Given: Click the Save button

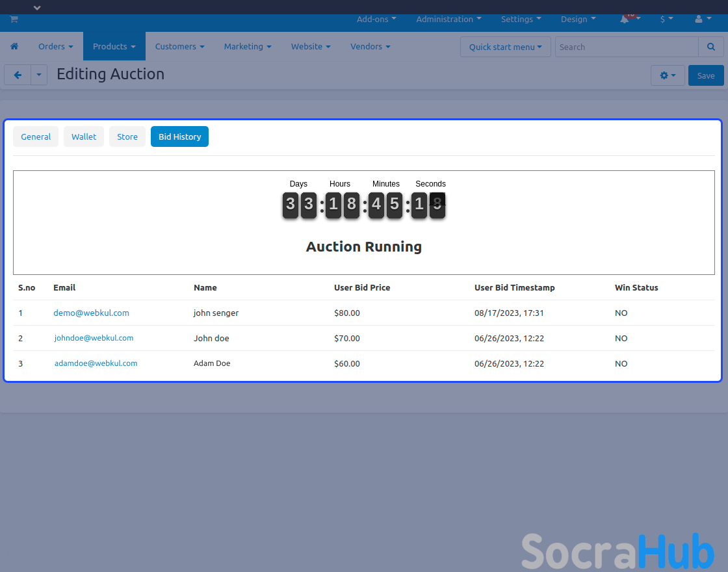Looking at the screenshot, I should point(706,75).
